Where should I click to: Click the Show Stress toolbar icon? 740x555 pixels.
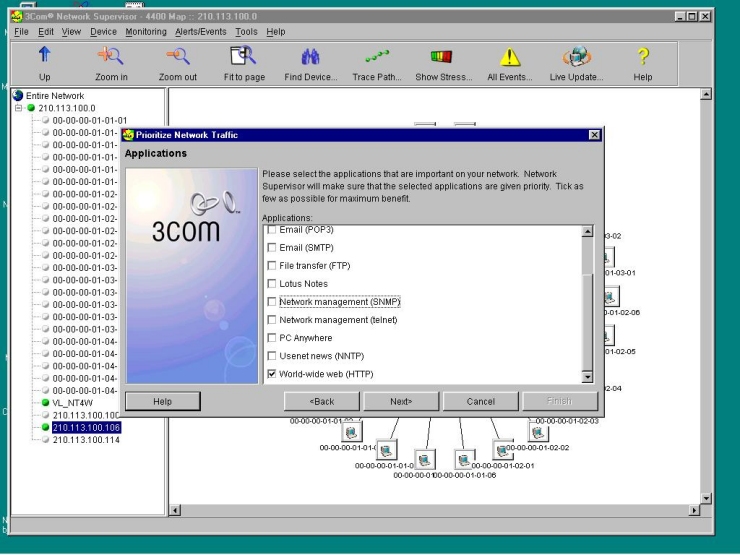pyautogui.click(x=442, y=58)
